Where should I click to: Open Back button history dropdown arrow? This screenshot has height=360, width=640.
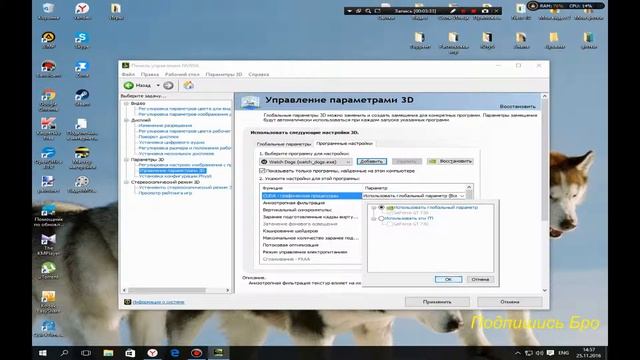[x=158, y=85]
